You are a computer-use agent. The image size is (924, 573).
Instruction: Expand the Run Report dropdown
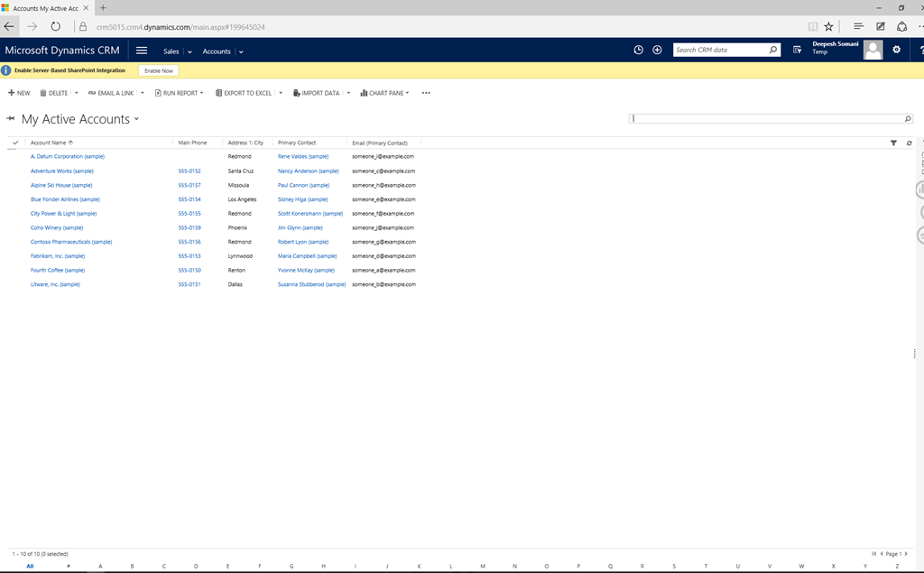coord(179,93)
